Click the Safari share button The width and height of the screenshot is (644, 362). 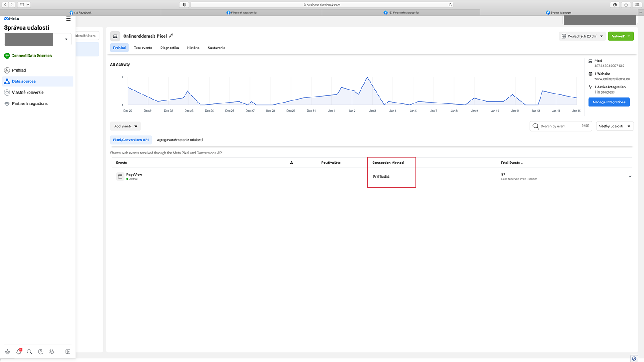[x=626, y=5]
